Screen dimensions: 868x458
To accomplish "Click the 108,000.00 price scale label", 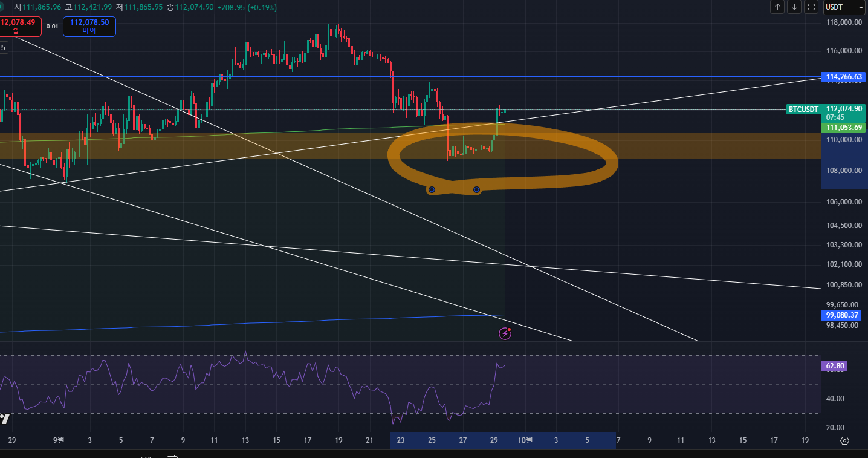I will [844, 171].
